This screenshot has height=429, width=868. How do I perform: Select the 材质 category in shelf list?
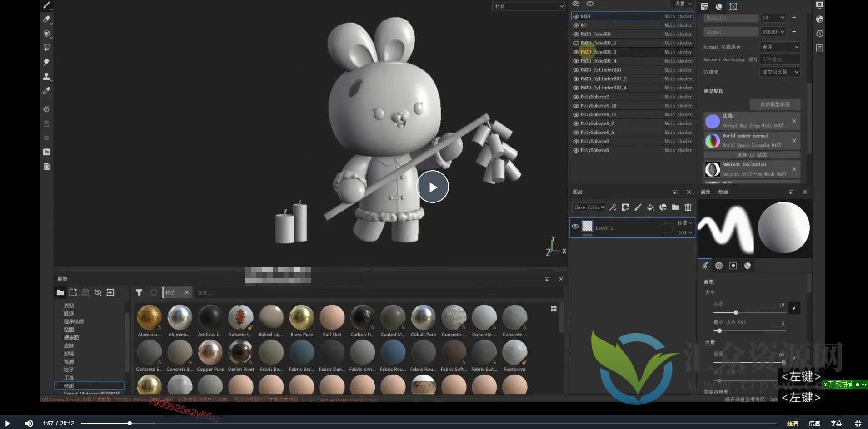[69, 386]
